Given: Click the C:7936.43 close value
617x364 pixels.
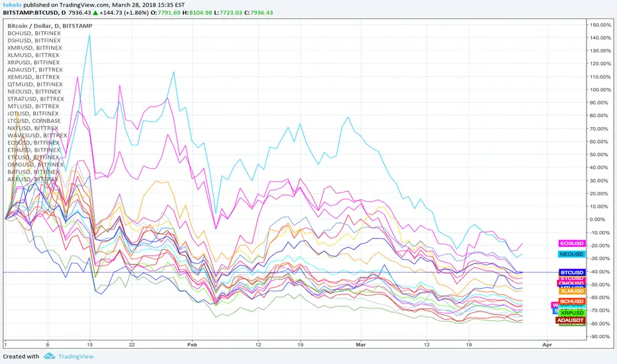Looking at the screenshot, I should [259, 13].
